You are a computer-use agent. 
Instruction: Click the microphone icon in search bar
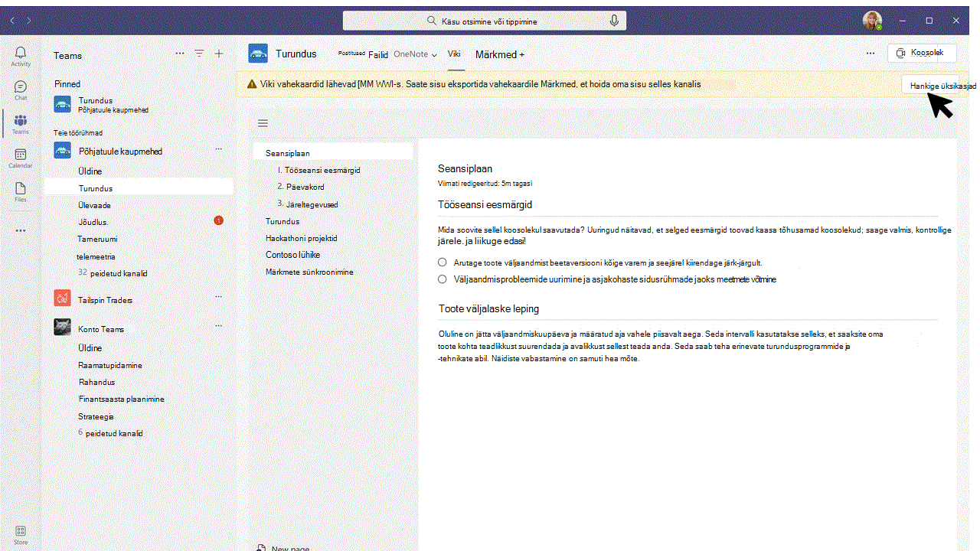614,21
